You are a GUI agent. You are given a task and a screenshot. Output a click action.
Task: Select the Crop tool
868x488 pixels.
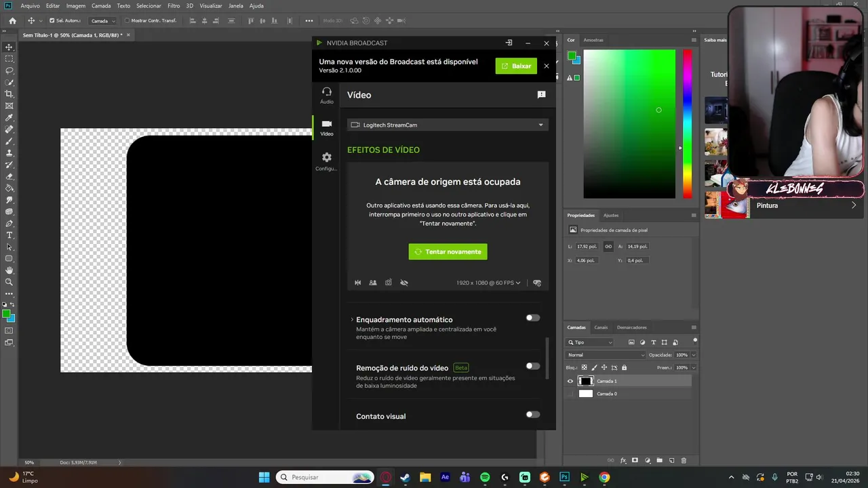pyautogui.click(x=9, y=94)
